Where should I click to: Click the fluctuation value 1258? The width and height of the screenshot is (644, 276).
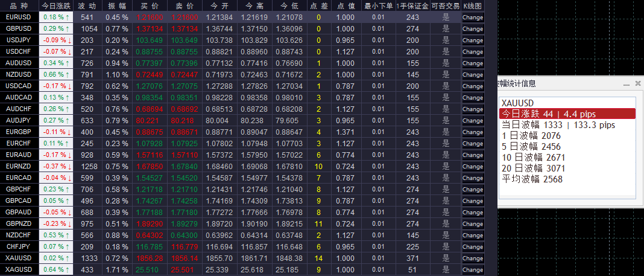pos(87,167)
